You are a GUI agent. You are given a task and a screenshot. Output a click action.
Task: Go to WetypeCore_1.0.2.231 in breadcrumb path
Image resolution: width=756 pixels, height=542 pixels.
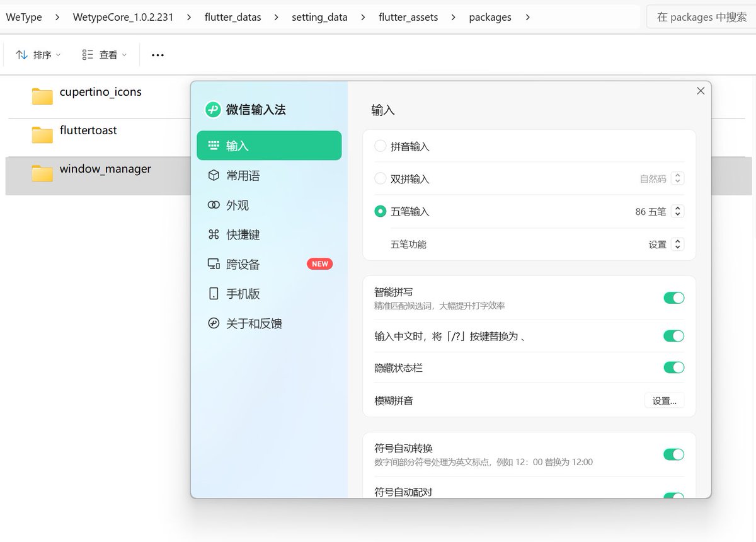[x=123, y=17]
